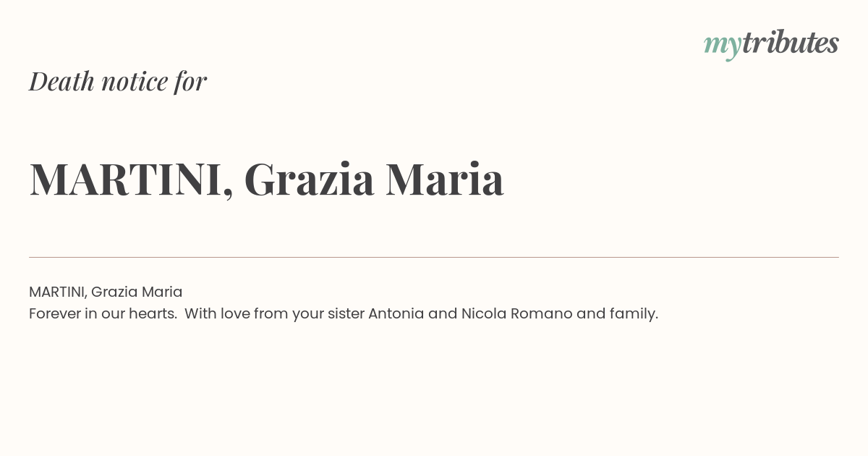Screen dimensions: 868x456
Task: Click the "Forever in our hearts." sentence
Action: click(103, 314)
